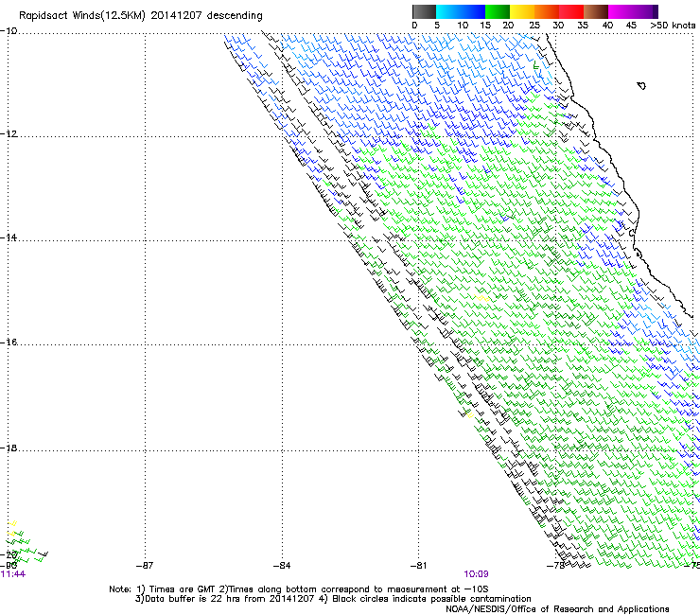The height and width of the screenshot is (615, 700).
Task: Click the lone yellow wind barb near latitude -15
Action: point(481,297)
